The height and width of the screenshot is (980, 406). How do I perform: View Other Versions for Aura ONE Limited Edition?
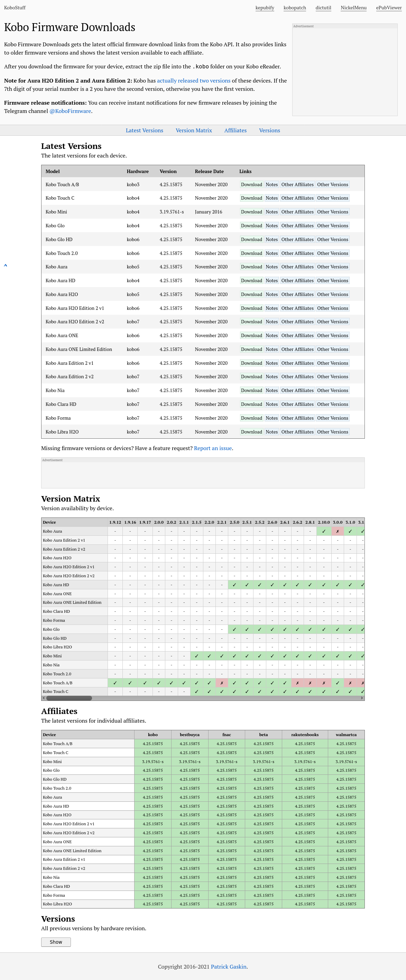coord(332,349)
